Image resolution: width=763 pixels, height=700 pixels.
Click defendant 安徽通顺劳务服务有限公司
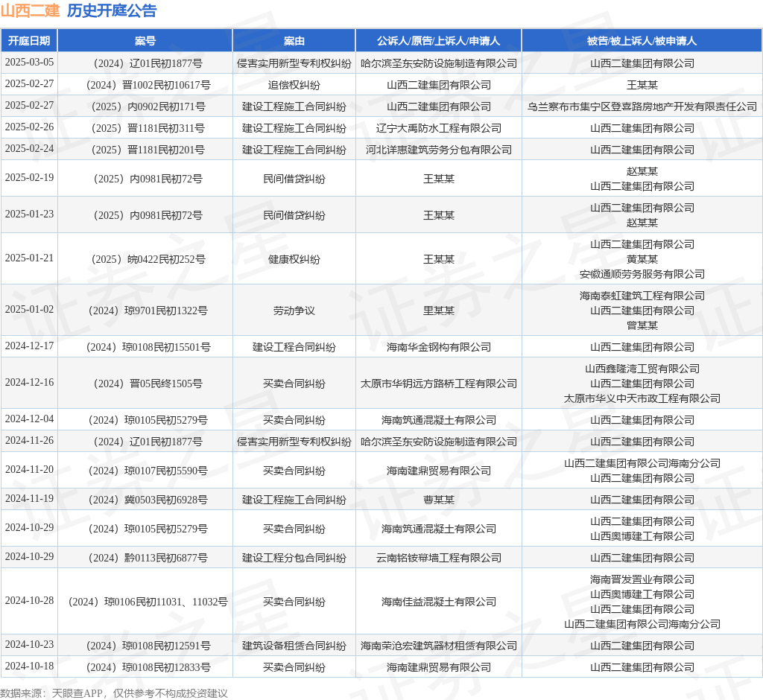(642, 274)
